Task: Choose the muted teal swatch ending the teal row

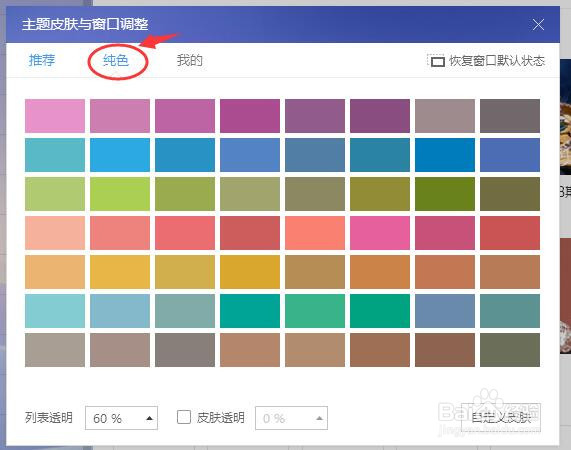Action: (x=510, y=311)
